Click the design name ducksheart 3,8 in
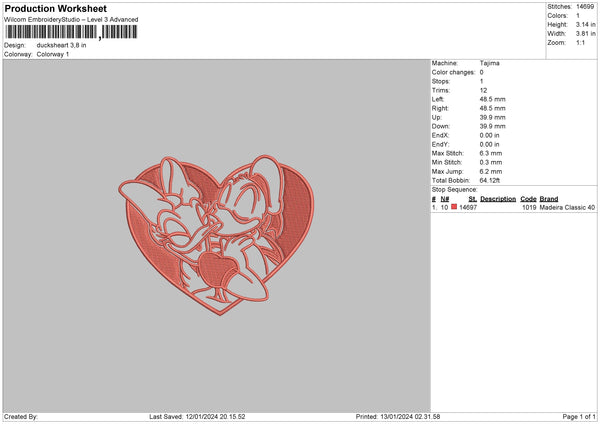Screen dimensions: 600x424 coord(63,45)
